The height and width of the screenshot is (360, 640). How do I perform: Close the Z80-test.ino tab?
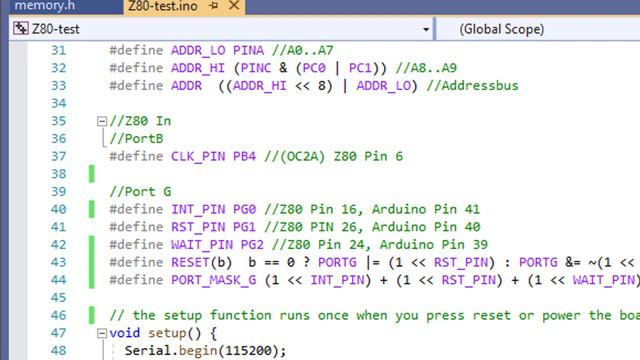tap(234, 6)
